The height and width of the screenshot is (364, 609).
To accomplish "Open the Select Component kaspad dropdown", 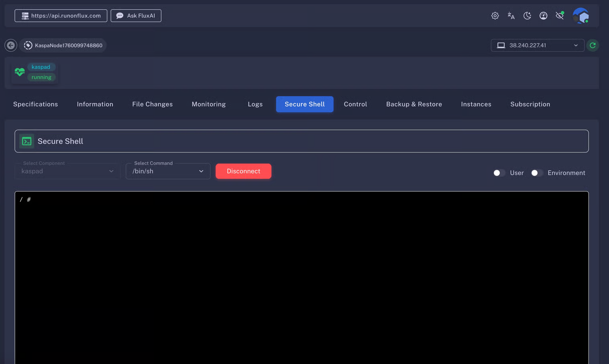I will pyautogui.click(x=67, y=171).
